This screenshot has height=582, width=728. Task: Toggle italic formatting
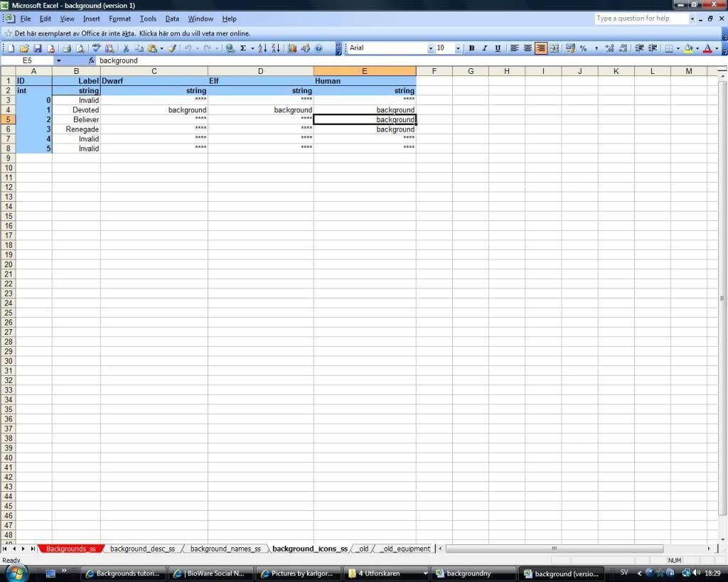[x=485, y=48]
